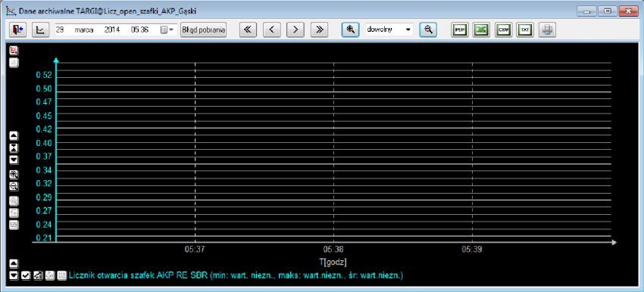The width and height of the screenshot is (644, 292).
Task: Click the 0.52 Y axis value
Action: pos(44,75)
